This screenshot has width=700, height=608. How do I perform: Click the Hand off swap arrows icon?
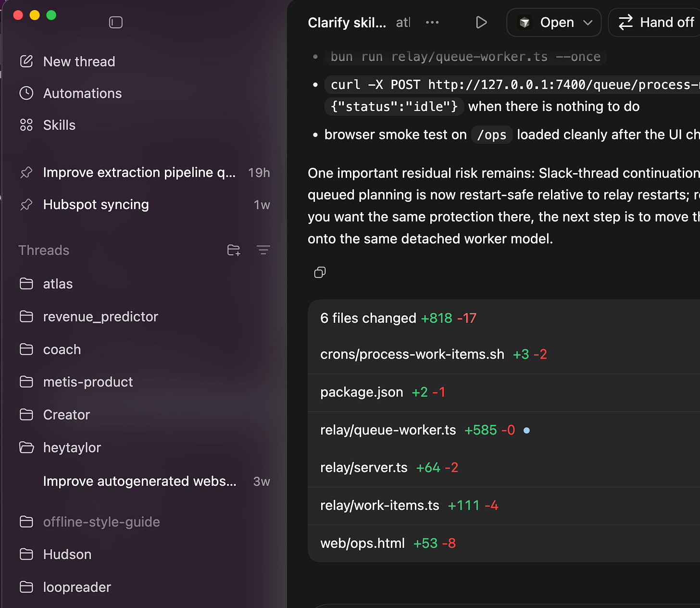(625, 23)
